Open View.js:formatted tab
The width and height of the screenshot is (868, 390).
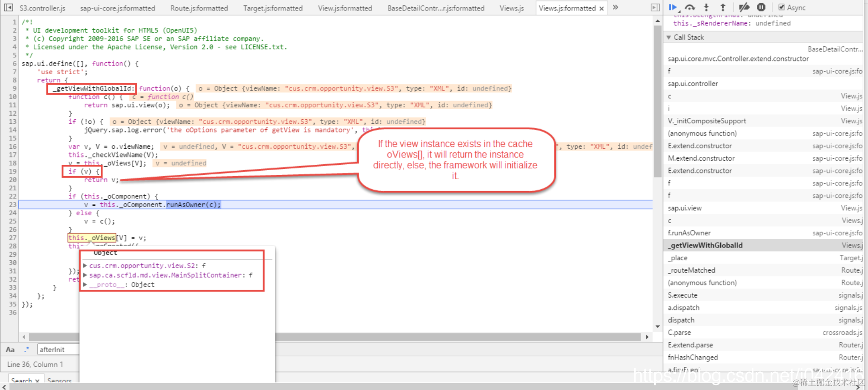(x=345, y=8)
